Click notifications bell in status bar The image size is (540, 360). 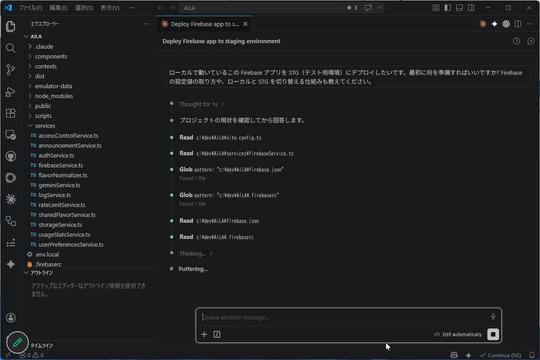(532, 355)
